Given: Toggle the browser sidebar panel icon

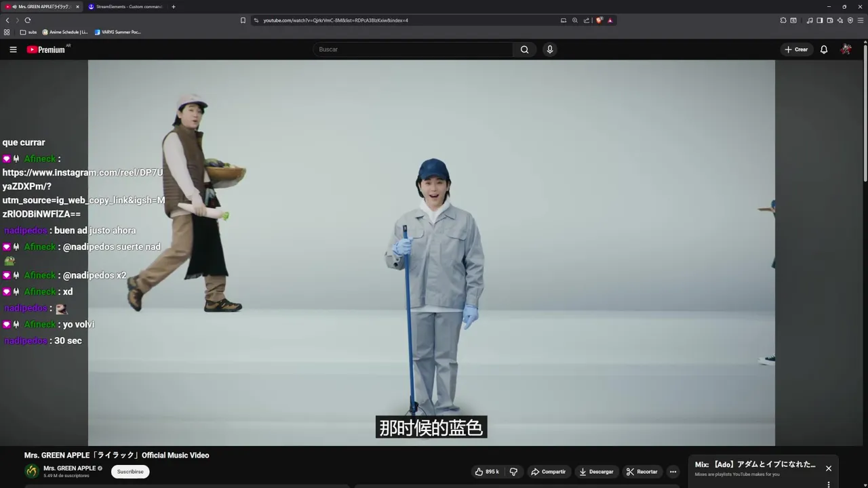Looking at the screenshot, I should [820, 20].
